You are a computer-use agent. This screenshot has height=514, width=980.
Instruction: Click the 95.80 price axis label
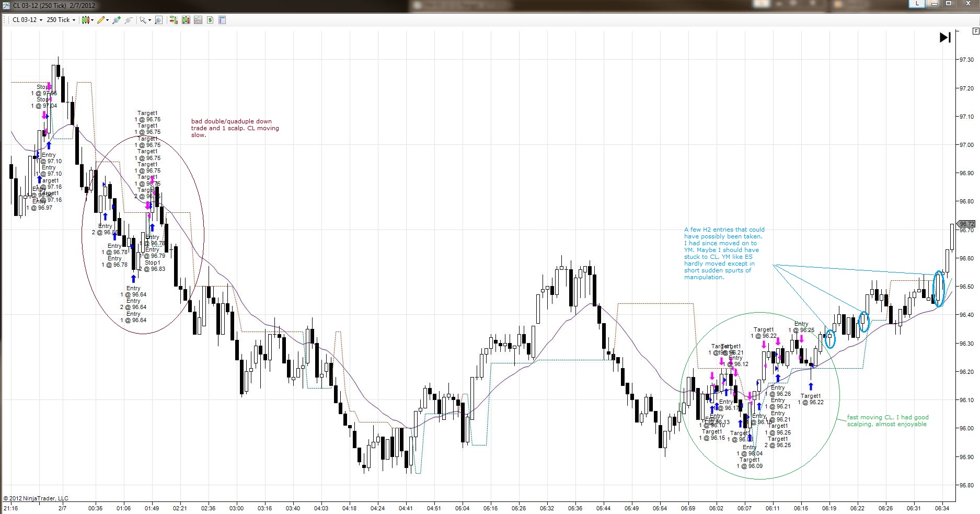(x=966, y=485)
